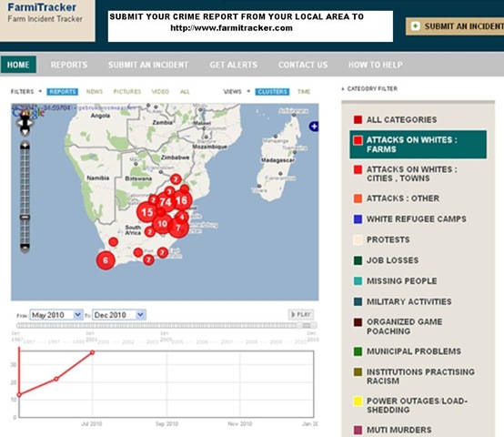The width and height of the screenshot is (504, 437).
Task: Click the unnumbered marker in western South Africa
Action: 113,242
